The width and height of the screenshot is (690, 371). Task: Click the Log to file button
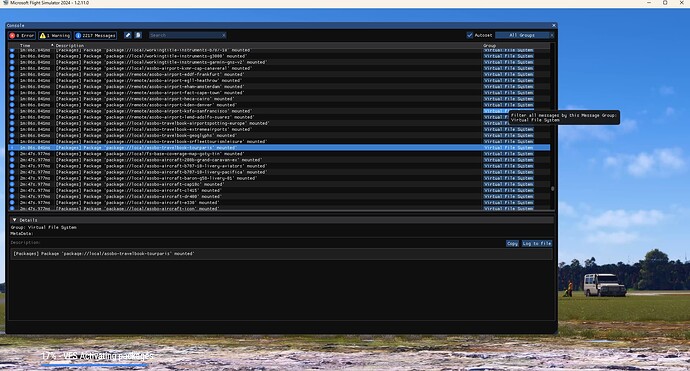(x=536, y=243)
